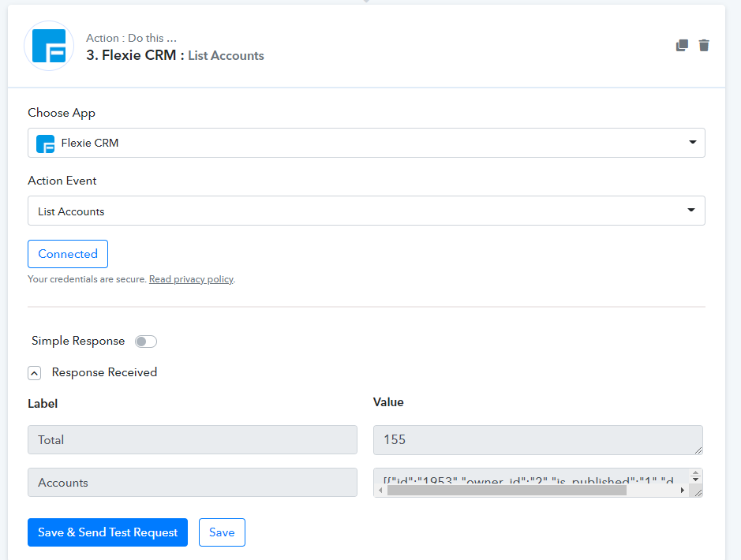Click the Total label field
This screenshot has width=741, height=560.
(193, 439)
